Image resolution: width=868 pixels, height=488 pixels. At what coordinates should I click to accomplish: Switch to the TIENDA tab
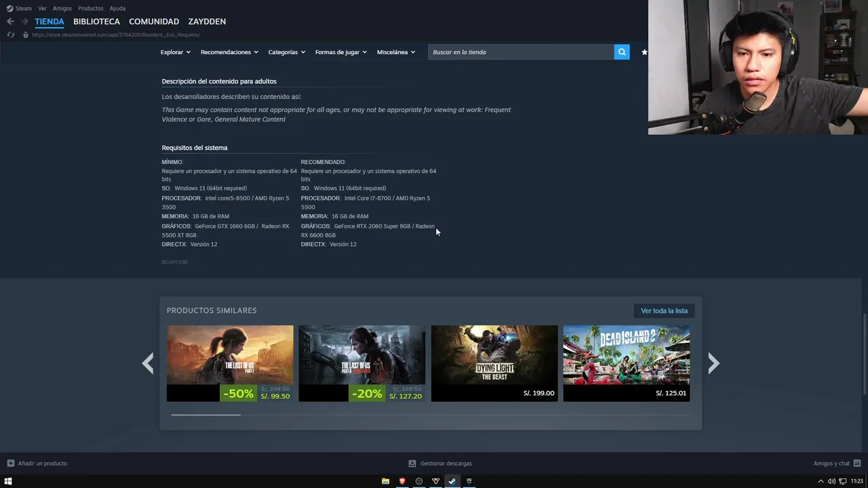pos(50,22)
